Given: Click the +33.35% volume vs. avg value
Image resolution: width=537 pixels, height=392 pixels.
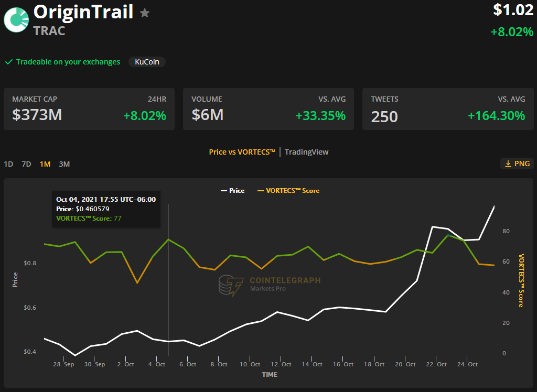Looking at the screenshot, I should (x=320, y=116).
